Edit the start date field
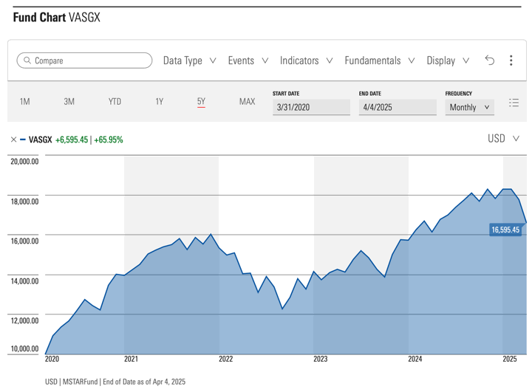532x392 pixels. click(x=310, y=107)
